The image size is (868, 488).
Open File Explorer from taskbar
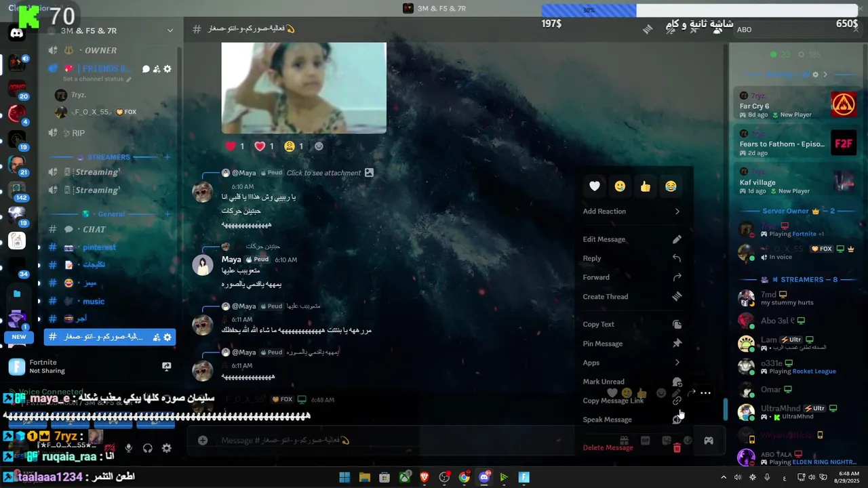pyautogui.click(x=365, y=477)
